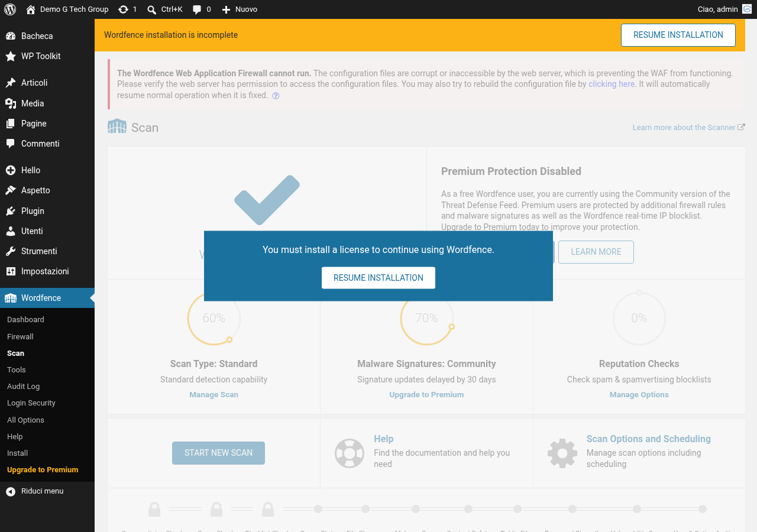Screen dimensions: 757x532
Task: Click the gear icon for Scan Options
Action: 562,453
